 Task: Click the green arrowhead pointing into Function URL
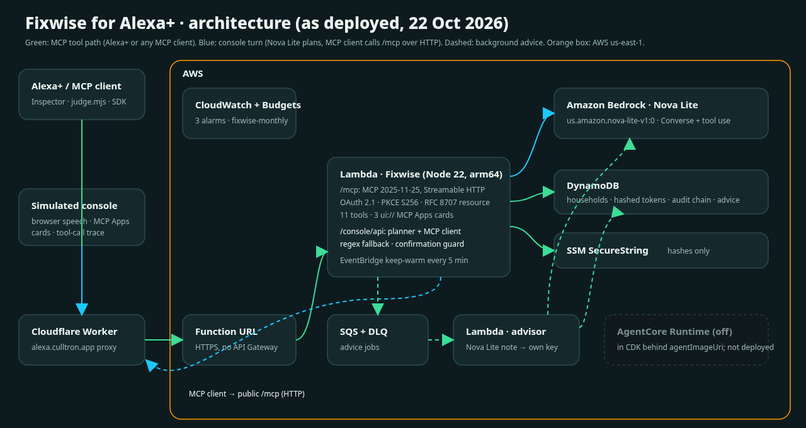(x=177, y=340)
